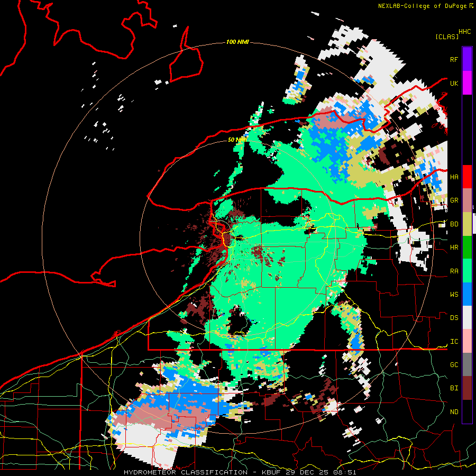Screen dimensions: 476x476
Task: Click the 'DS' legend label
Action: (454, 318)
